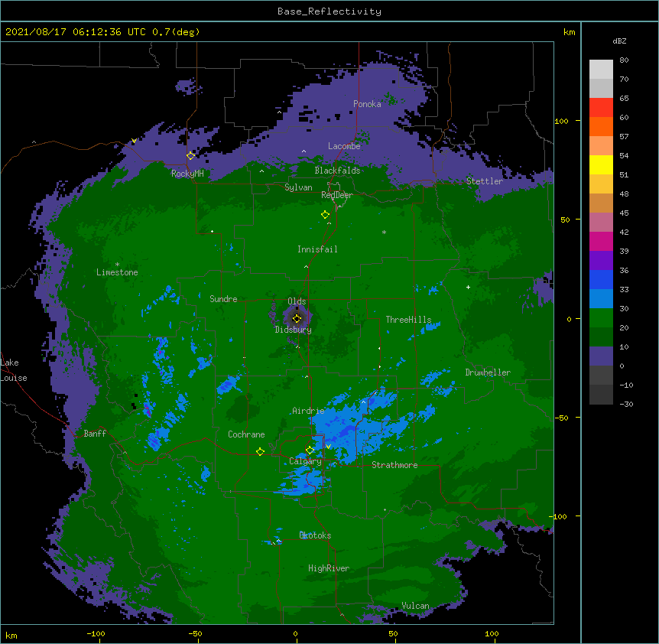Click the Sundre label
The height and width of the screenshot is (644, 659).
pos(223,299)
